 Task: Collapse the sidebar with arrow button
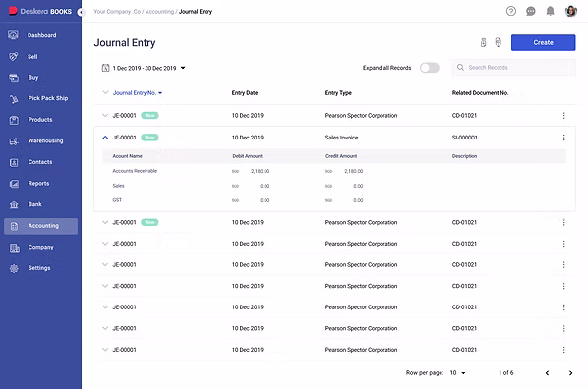tap(81, 12)
